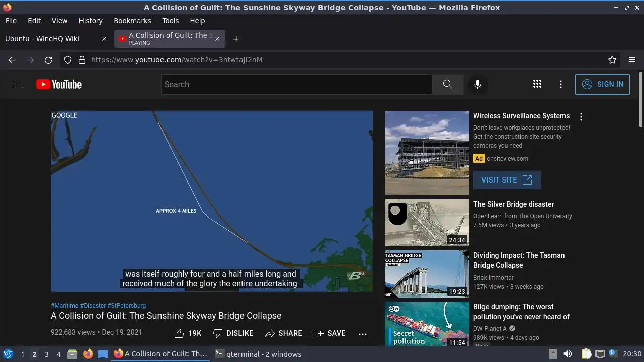Click the Tasman Bridge Collapse thumbnail
Viewport: 644px width, 362px height.
(427, 274)
